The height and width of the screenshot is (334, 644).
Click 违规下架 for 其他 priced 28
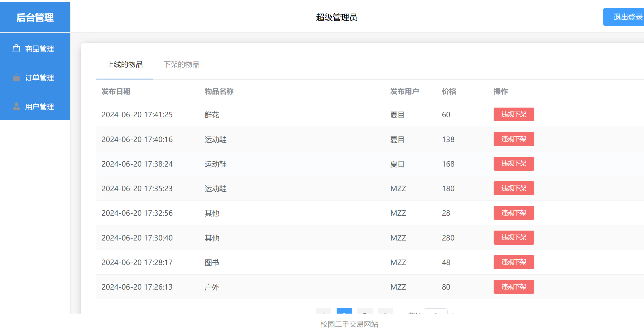click(x=514, y=213)
